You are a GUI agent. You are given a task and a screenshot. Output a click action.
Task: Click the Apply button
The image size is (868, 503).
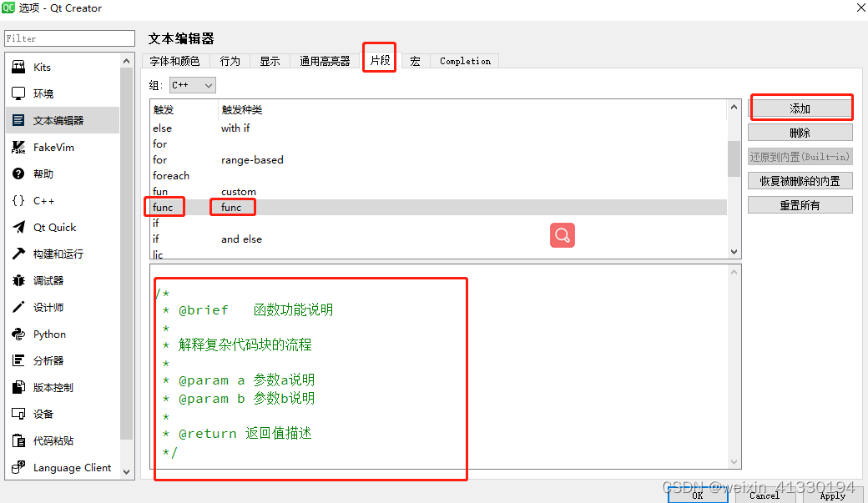click(x=832, y=495)
